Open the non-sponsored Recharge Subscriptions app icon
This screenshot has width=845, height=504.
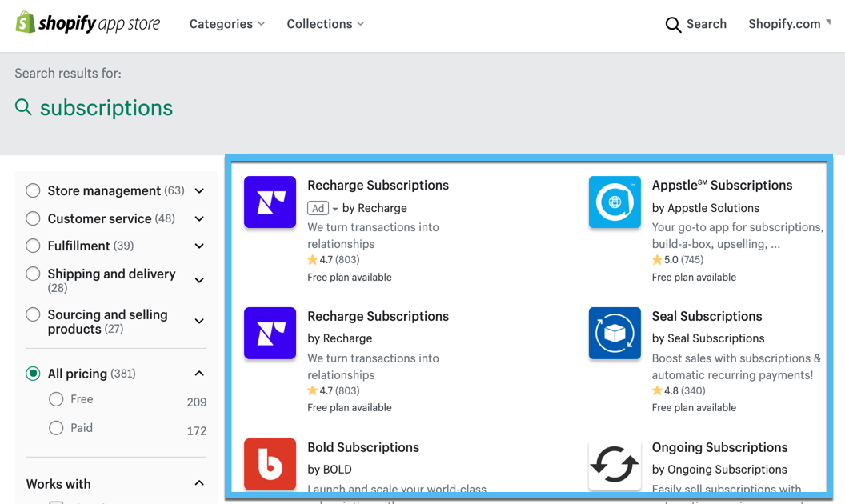[x=270, y=333]
